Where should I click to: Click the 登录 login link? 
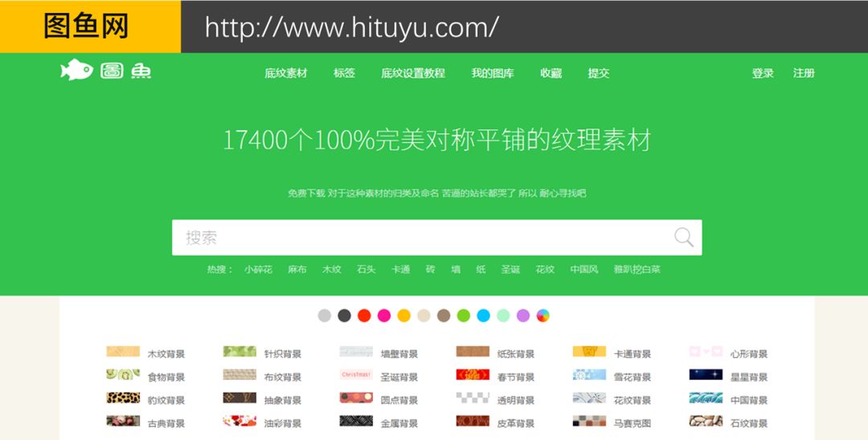[x=763, y=73]
